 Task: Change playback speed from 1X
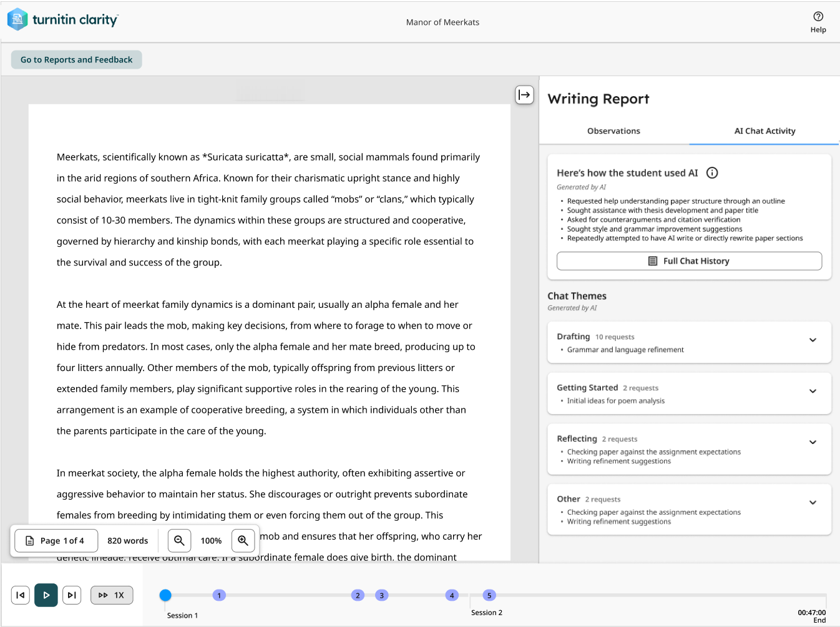(x=112, y=595)
